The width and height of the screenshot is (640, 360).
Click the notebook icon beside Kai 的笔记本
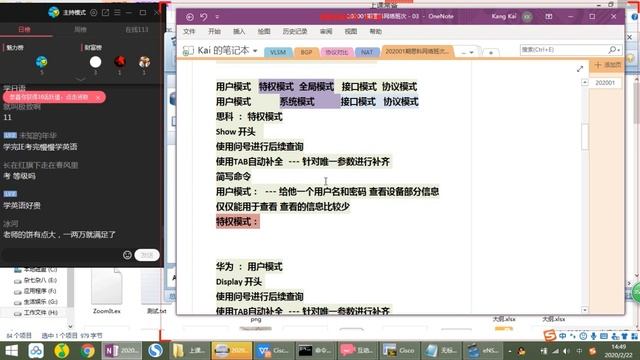tap(188, 51)
